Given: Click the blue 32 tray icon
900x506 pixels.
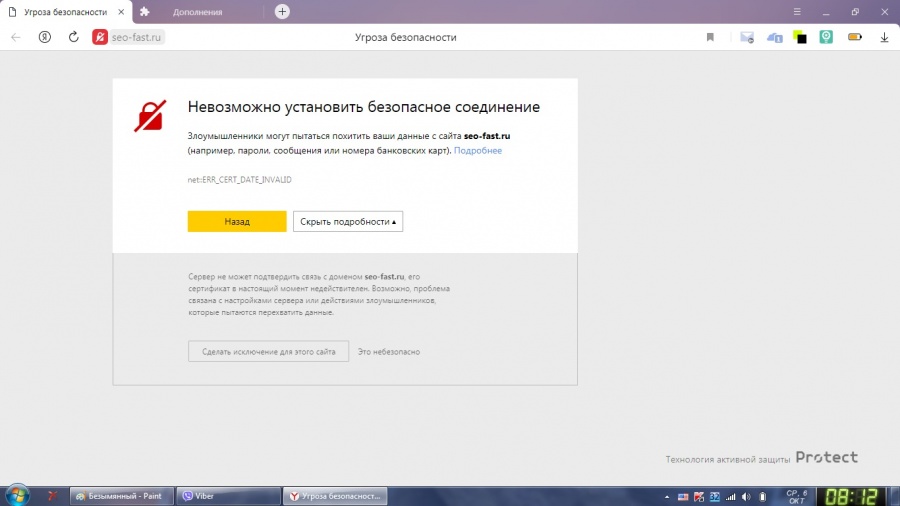Looking at the screenshot, I should tap(715, 497).
